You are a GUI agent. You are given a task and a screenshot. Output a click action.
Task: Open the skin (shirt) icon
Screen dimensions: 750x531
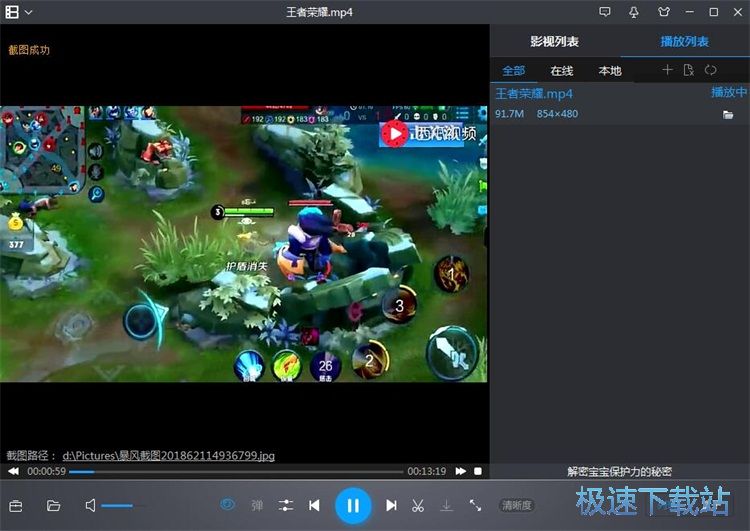click(663, 12)
